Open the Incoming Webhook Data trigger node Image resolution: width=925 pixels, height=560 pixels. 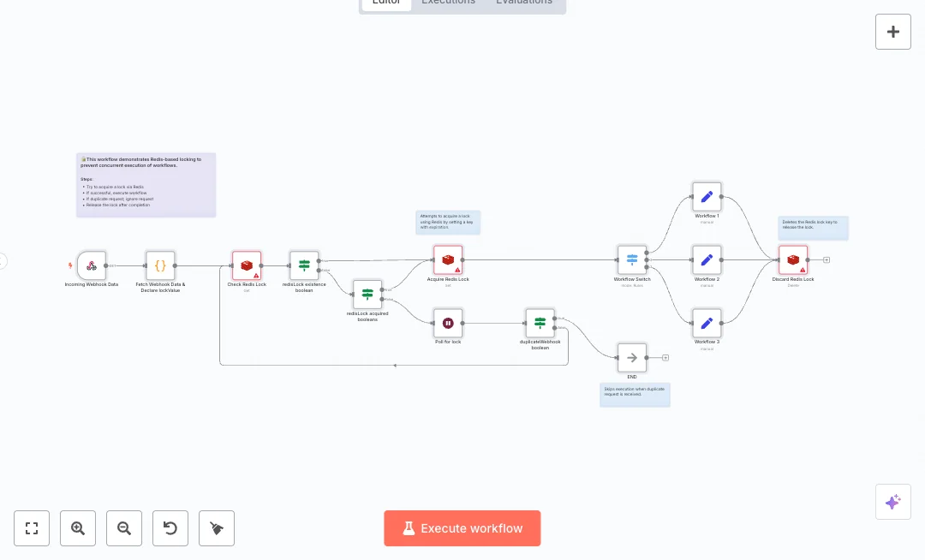click(92, 265)
